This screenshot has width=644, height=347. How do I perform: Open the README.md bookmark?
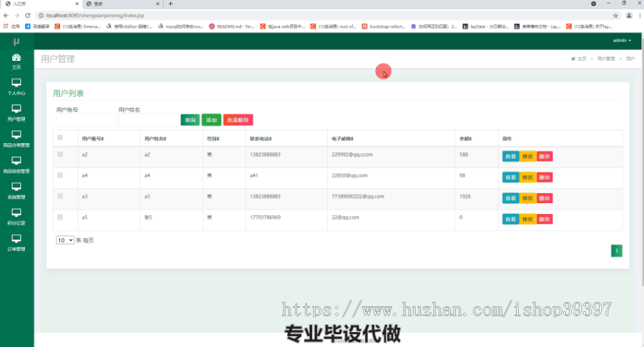pos(232,26)
